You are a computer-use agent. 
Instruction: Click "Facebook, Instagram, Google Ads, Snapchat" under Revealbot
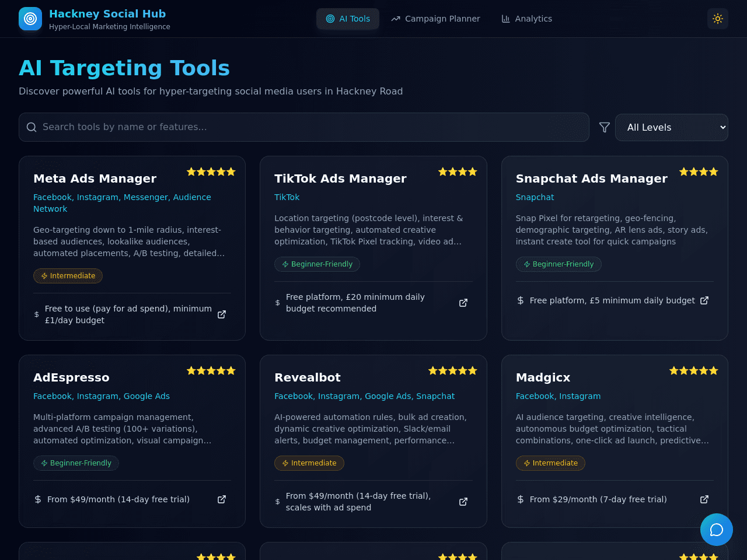coord(365,396)
